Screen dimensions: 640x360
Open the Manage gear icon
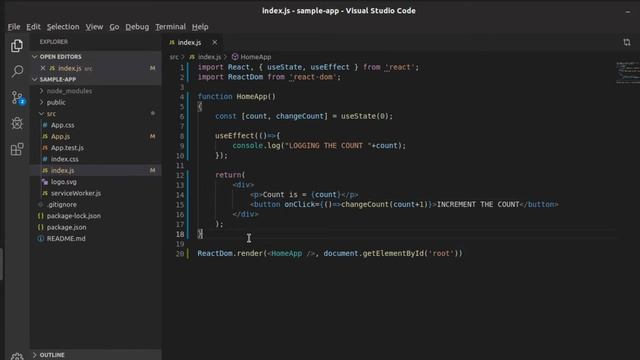click(x=17, y=356)
